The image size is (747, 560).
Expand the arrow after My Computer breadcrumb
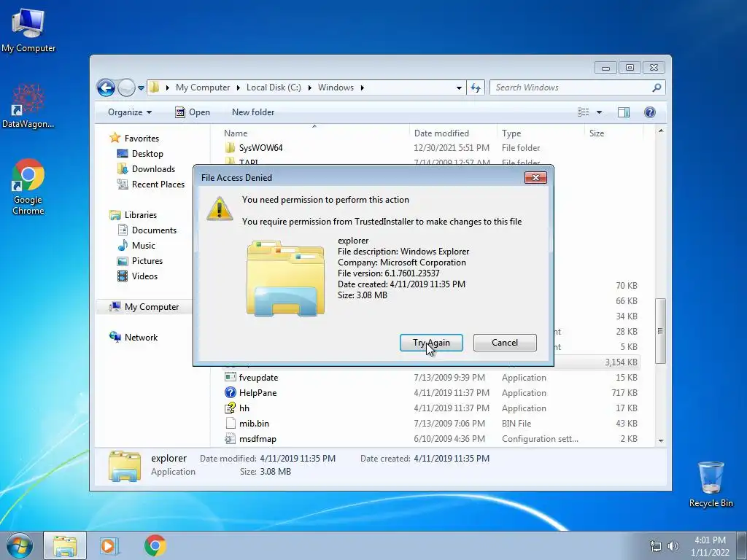(239, 87)
